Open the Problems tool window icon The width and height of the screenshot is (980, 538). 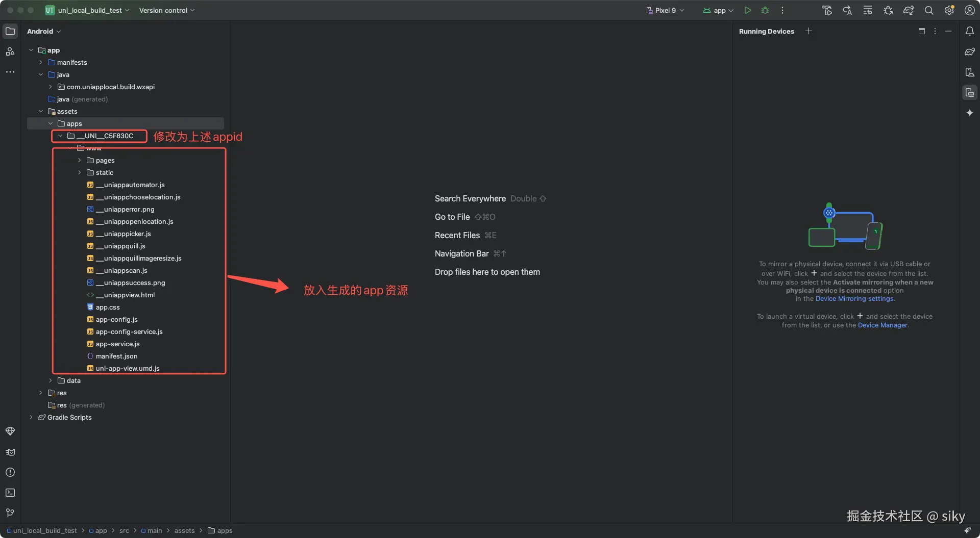[x=10, y=472]
